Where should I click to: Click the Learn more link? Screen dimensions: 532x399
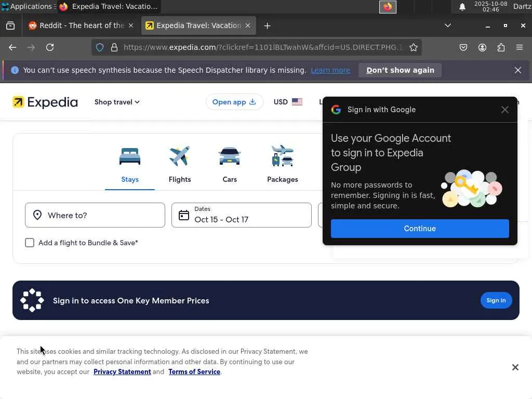point(330,70)
